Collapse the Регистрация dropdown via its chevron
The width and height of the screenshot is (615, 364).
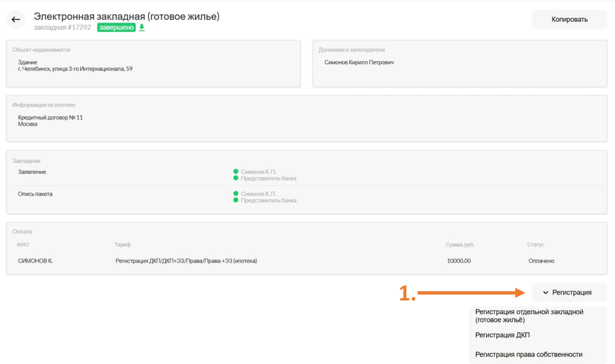[x=546, y=292]
